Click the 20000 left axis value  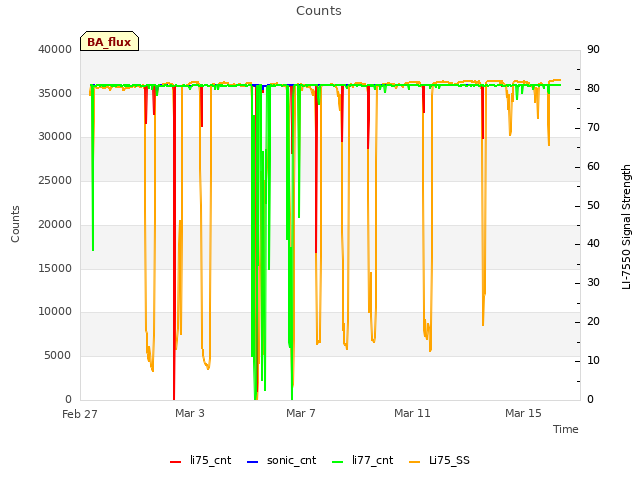55,224
